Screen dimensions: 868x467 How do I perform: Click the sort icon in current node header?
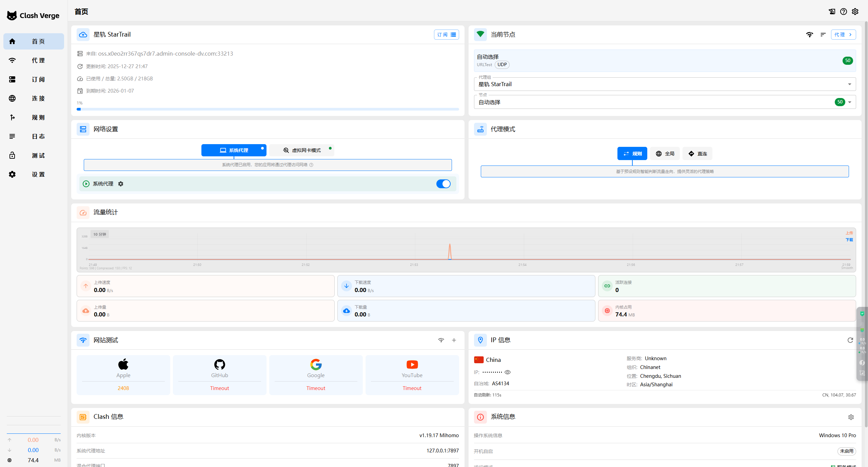(823, 35)
